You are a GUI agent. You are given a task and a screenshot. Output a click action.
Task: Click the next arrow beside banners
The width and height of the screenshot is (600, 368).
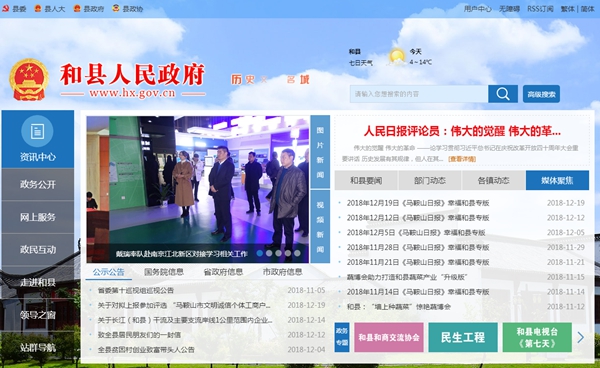[580, 337]
